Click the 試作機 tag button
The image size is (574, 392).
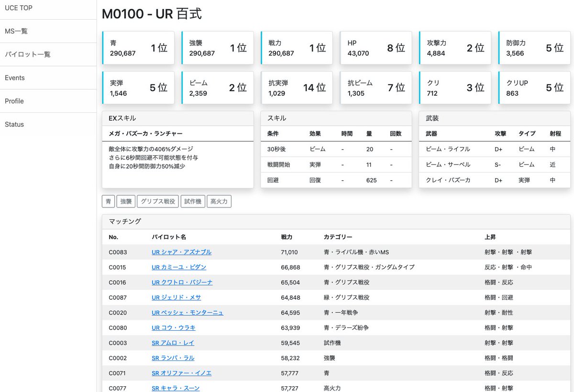click(193, 201)
